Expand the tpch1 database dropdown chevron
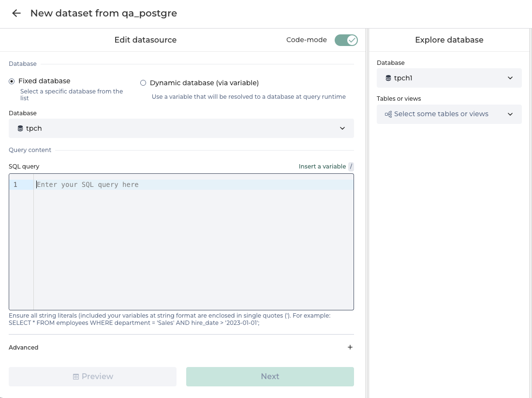The height and width of the screenshot is (398, 532). pos(510,78)
